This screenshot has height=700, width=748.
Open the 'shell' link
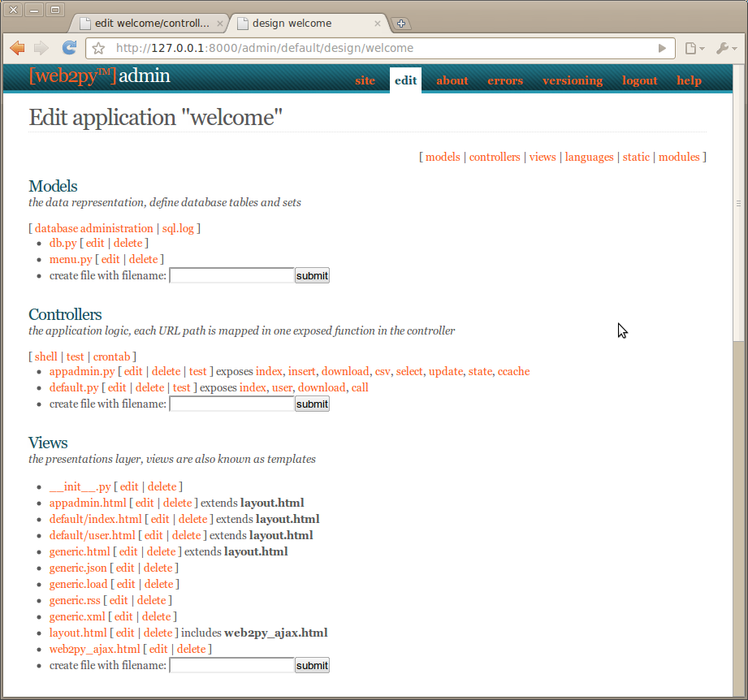[45, 356]
